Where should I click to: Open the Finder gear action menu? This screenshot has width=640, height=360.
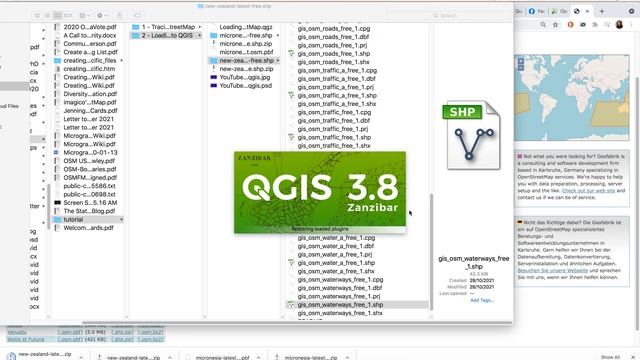pos(102,16)
